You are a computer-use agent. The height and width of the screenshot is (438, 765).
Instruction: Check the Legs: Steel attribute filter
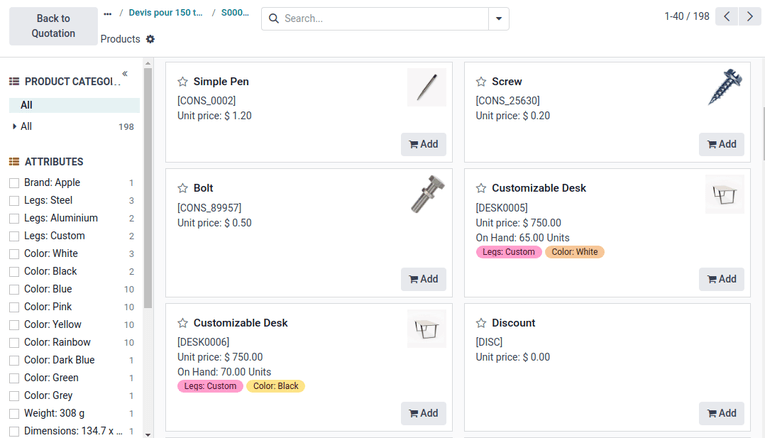point(14,201)
